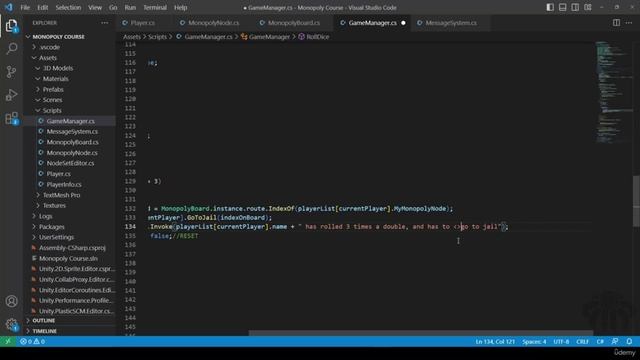Image resolution: width=640 pixels, height=360 pixels.
Task: Open the View menu
Action: coord(95,7)
